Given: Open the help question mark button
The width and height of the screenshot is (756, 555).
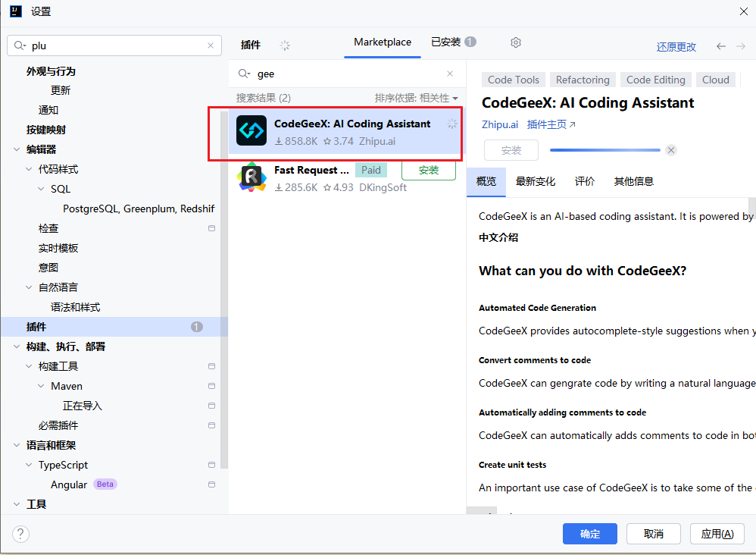Looking at the screenshot, I should (x=20, y=534).
